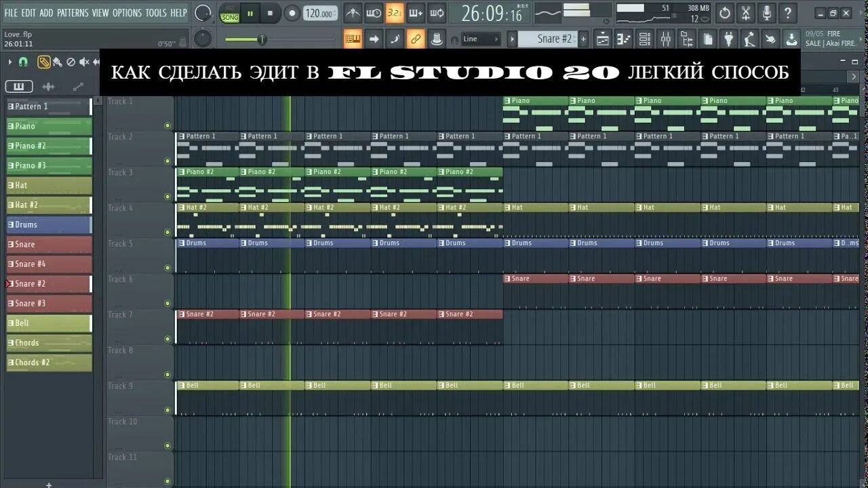The image size is (868, 488).
Task: Open the browser view icon
Action: (x=686, y=39)
